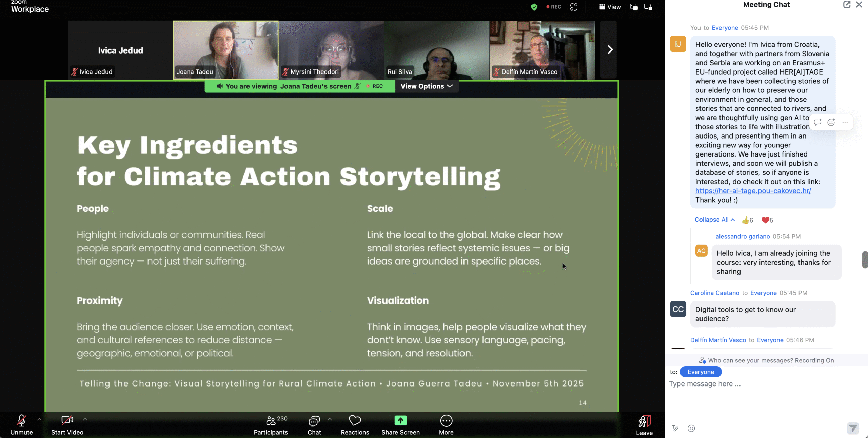Open the her-ai-tage.pou-cakovec.hr link
This screenshot has height=438, width=868.
[753, 191]
